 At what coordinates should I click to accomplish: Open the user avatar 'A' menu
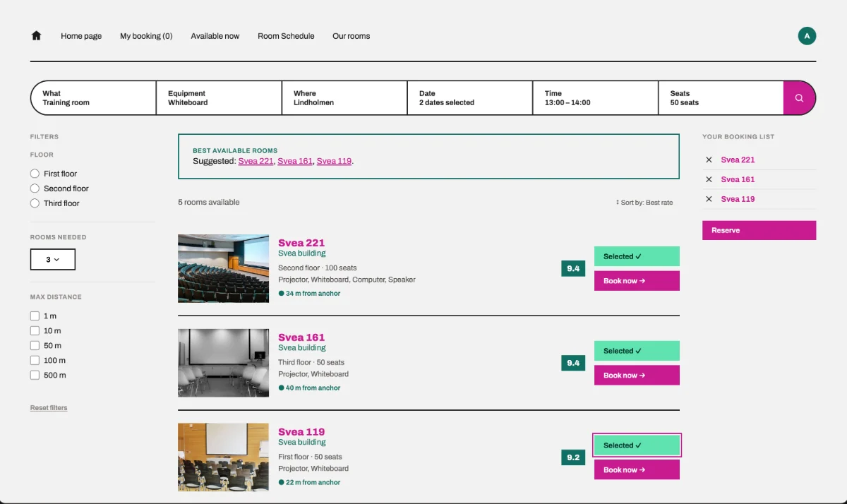pos(807,36)
